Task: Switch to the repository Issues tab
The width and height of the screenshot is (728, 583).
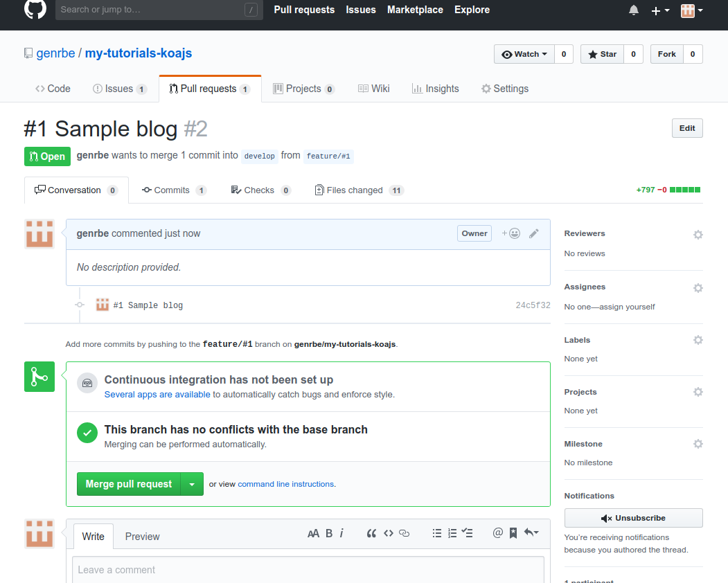Action: [121, 89]
